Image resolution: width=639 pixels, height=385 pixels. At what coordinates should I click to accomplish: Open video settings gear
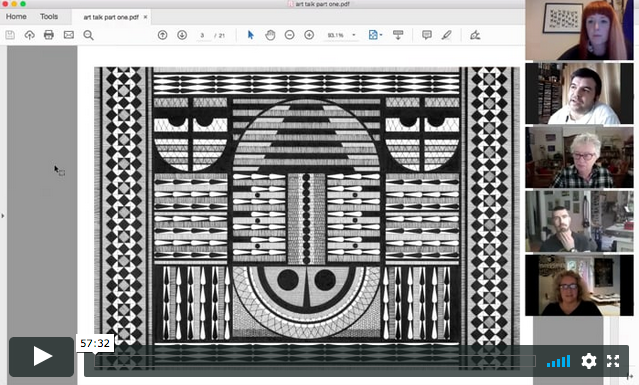coord(588,361)
